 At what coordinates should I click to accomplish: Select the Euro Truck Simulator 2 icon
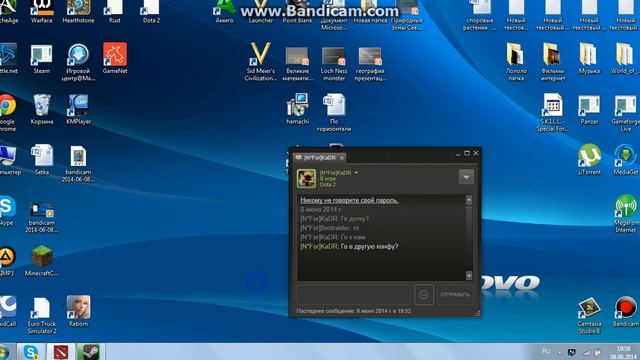click(x=42, y=316)
